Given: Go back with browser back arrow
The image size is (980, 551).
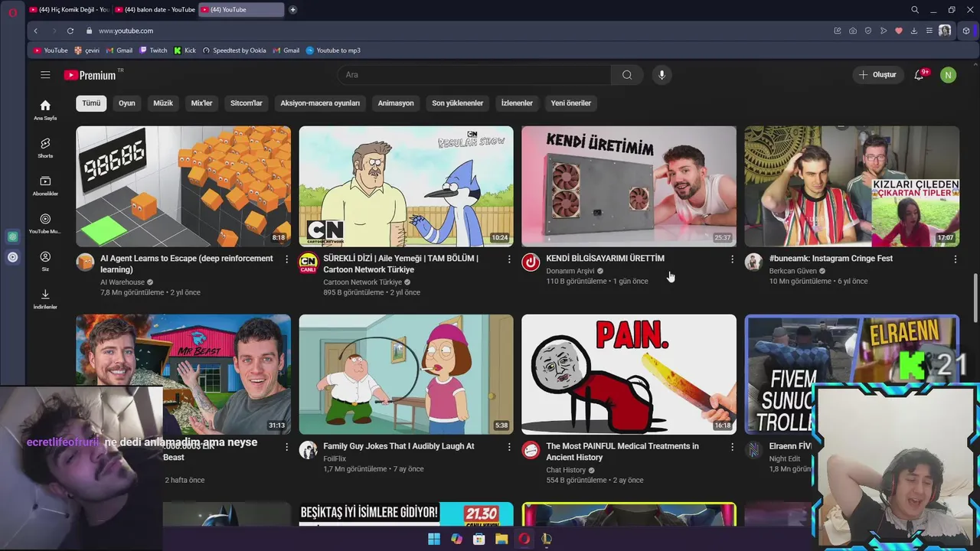Looking at the screenshot, I should (x=35, y=31).
